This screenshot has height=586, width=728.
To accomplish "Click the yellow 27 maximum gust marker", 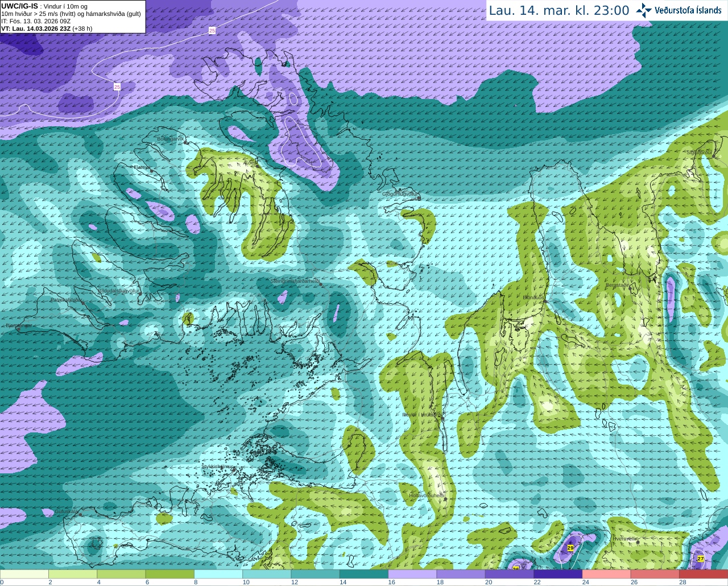I will coord(701,559).
